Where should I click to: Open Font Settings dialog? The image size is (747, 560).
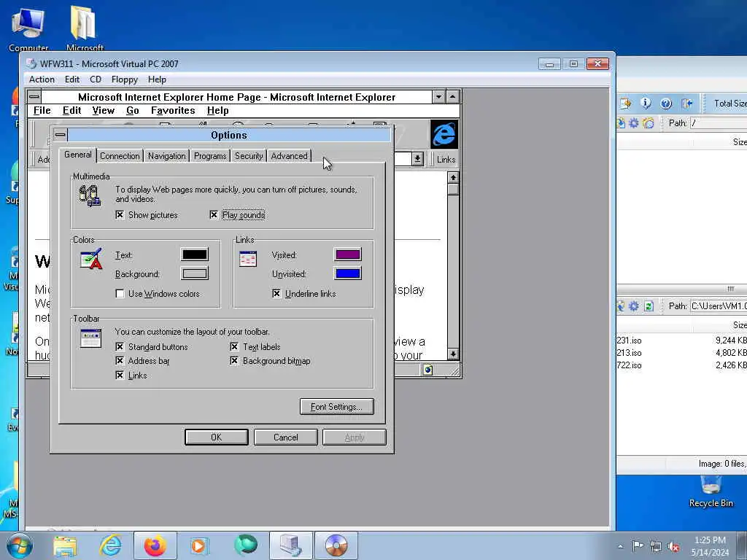coord(337,407)
